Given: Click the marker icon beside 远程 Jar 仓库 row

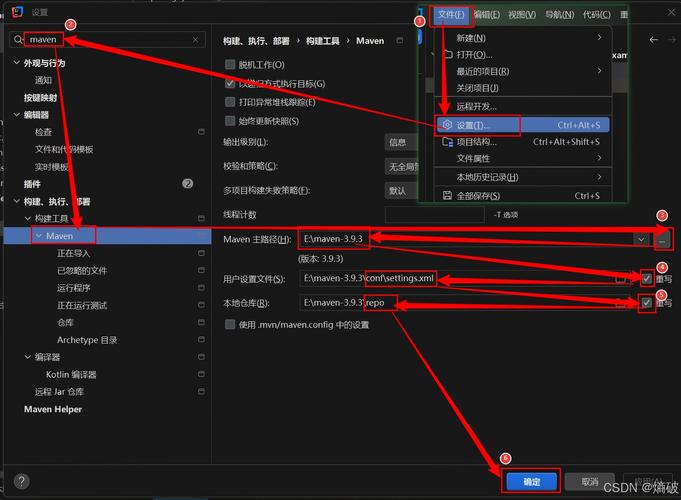Looking at the screenshot, I should coord(201,391).
